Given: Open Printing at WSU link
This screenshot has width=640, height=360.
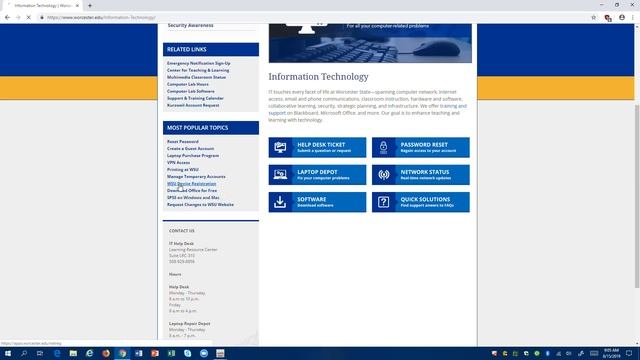Looking at the screenshot, I should [x=182, y=169].
